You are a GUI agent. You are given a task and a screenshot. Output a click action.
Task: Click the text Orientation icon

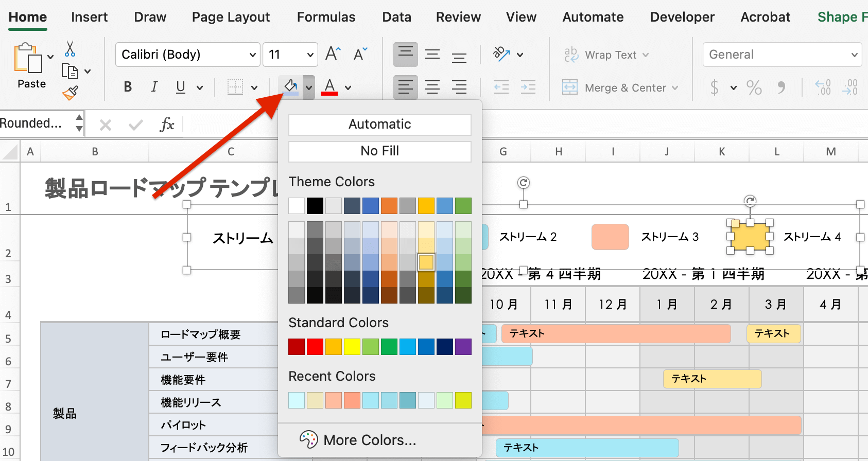coord(501,54)
